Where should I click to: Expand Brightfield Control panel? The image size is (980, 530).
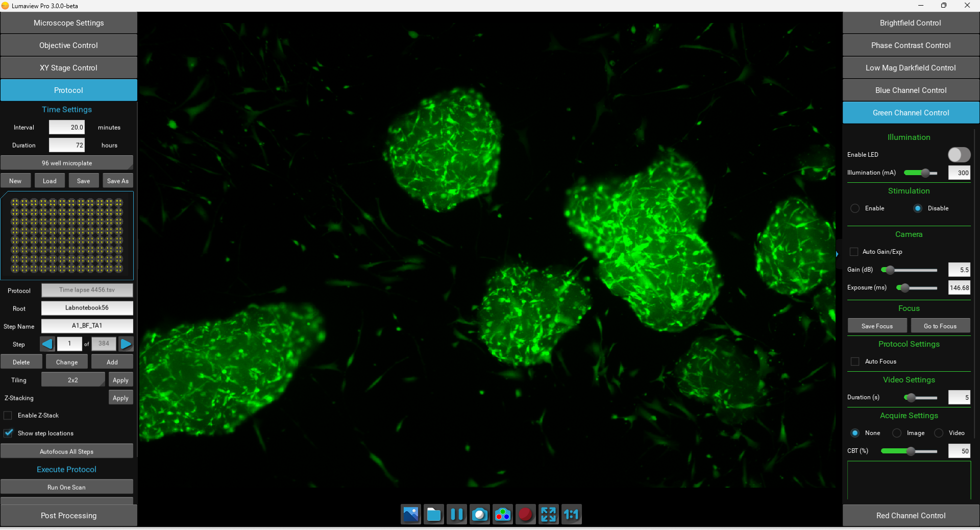[x=911, y=23]
